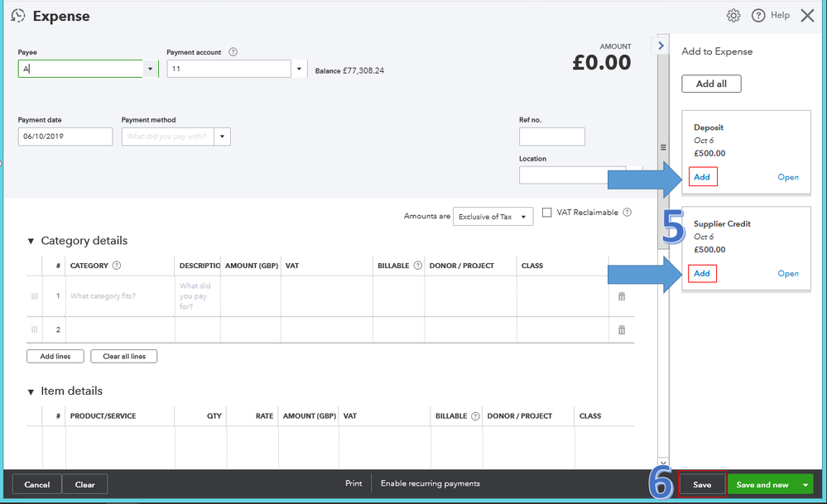Add the Deposit to the expense
The image size is (827, 504).
702,177
